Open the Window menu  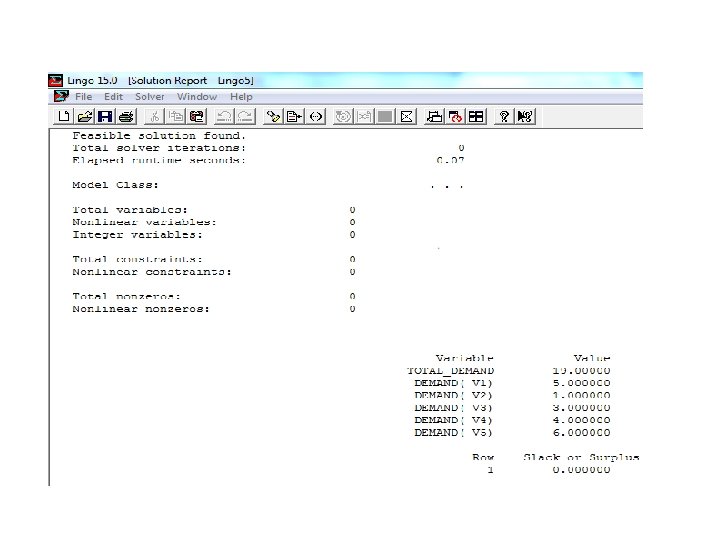tap(197, 97)
